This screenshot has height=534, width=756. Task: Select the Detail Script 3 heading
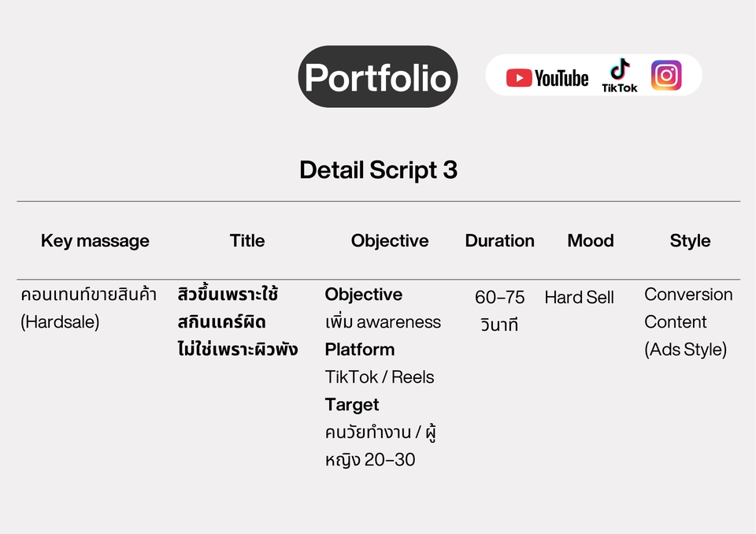(x=379, y=170)
